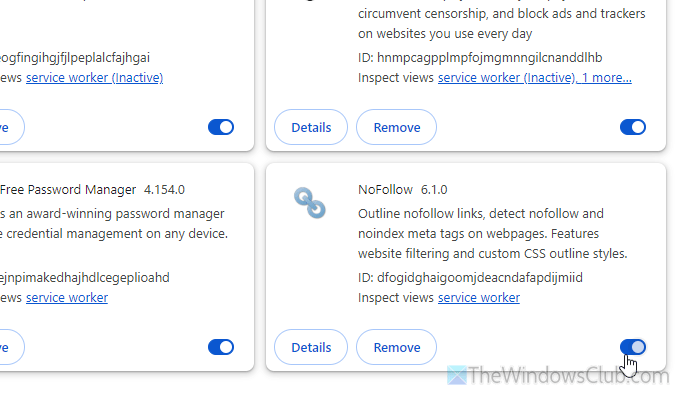Click the 'circumvent censorship' description text

tap(502, 23)
